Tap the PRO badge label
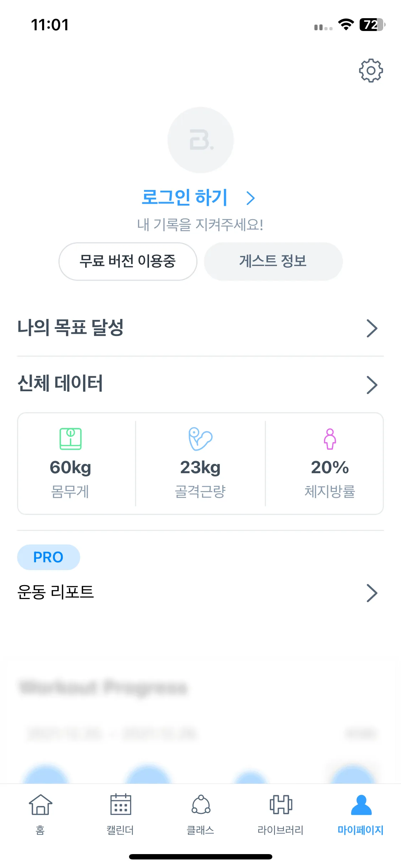401x868 pixels. pos(48,557)
